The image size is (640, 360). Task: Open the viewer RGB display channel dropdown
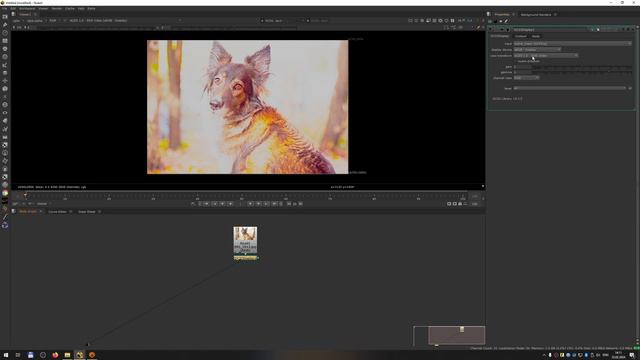pyautogui.click(x=55, y=20)
